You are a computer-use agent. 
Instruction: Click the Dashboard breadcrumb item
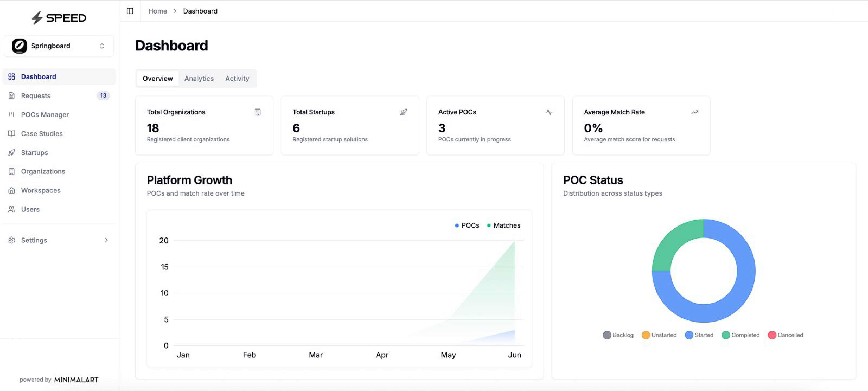[200, 11]
